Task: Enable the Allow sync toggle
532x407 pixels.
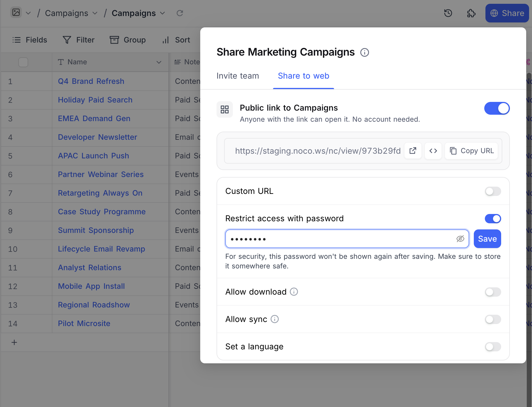Action: click(493, 319)
